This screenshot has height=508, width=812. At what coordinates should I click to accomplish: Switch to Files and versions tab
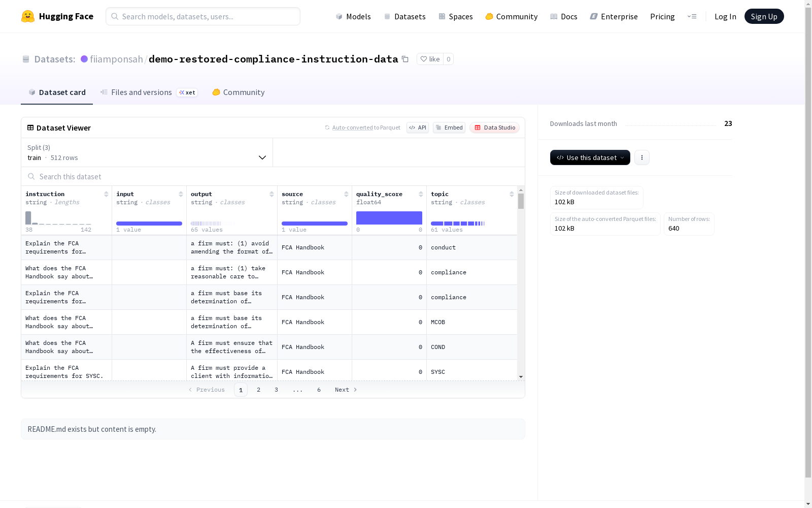[149, 92]
